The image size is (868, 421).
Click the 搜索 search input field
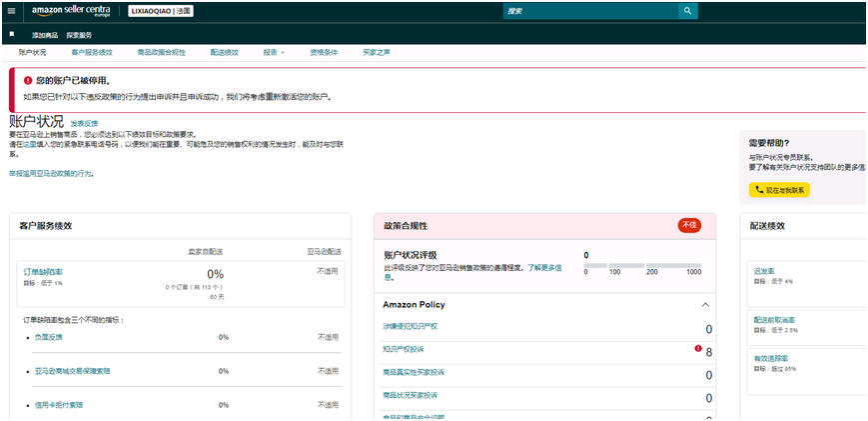click(590, 11)
